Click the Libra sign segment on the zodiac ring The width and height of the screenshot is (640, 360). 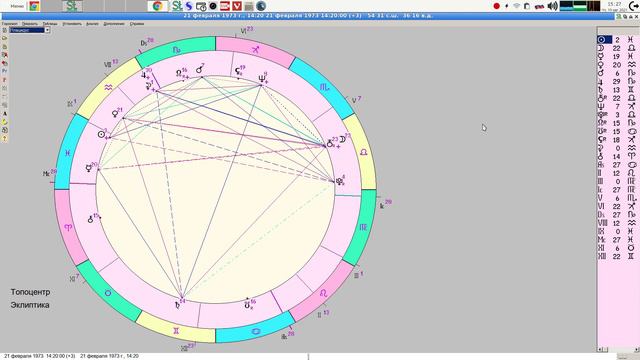click(x=363, y=152)
